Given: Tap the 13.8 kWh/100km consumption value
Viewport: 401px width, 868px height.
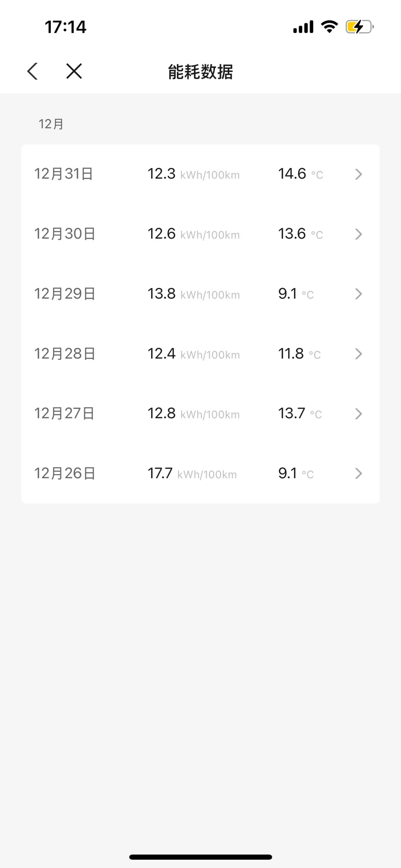Looking at the screenshot, I should pos(193,294).
